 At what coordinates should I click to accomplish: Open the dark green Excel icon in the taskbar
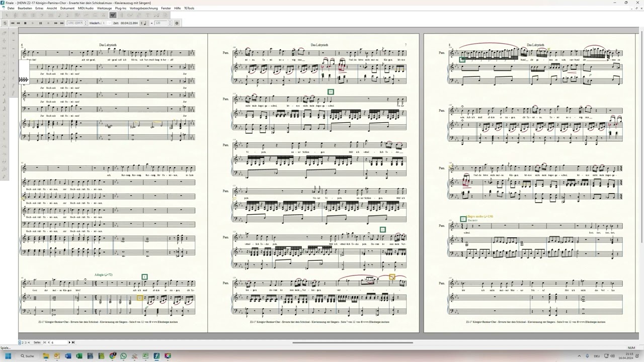[79, 356]
